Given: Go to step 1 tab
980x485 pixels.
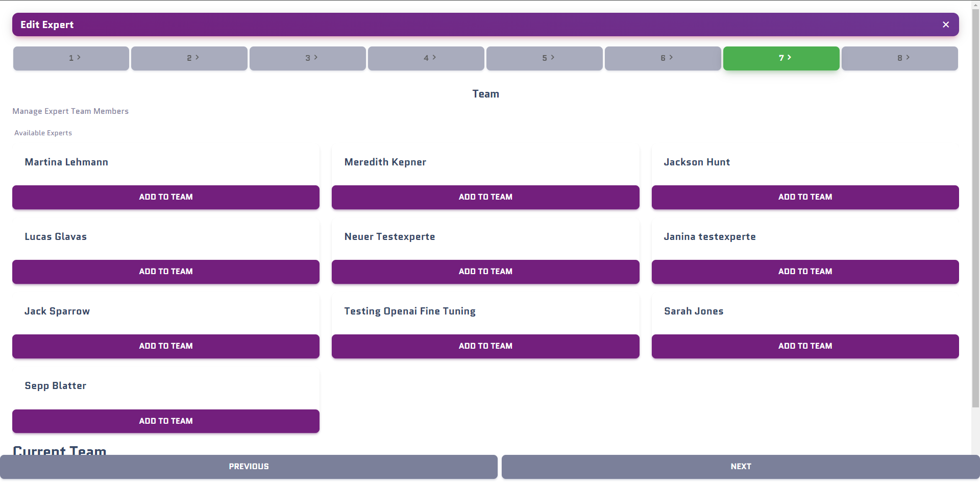Looking at the screenshot, I should (71, 58).
